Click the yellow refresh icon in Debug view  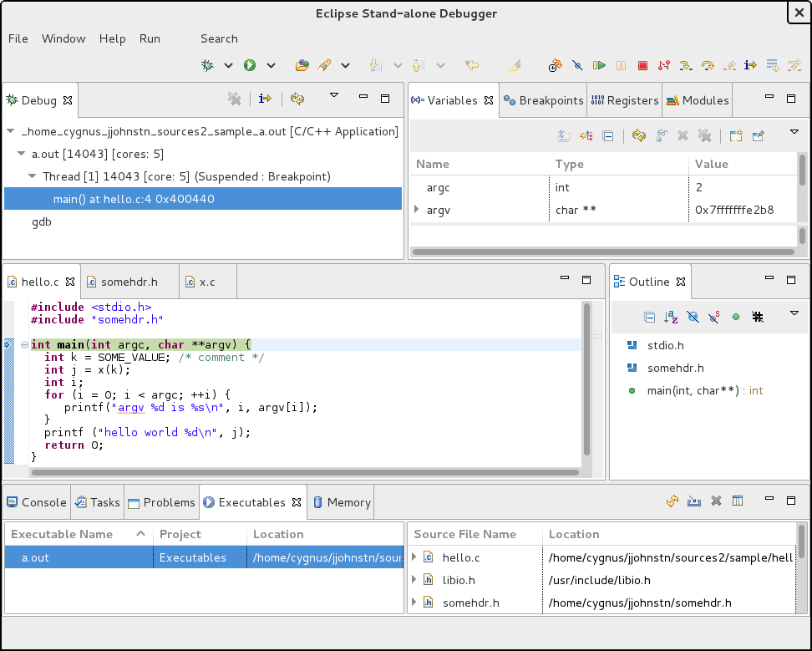tap(297, 99)
